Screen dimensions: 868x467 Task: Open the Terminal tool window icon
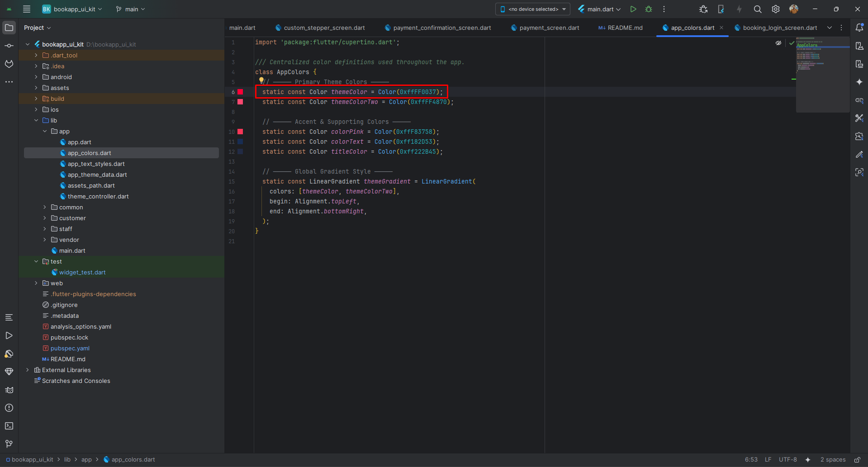click(9, 426)
